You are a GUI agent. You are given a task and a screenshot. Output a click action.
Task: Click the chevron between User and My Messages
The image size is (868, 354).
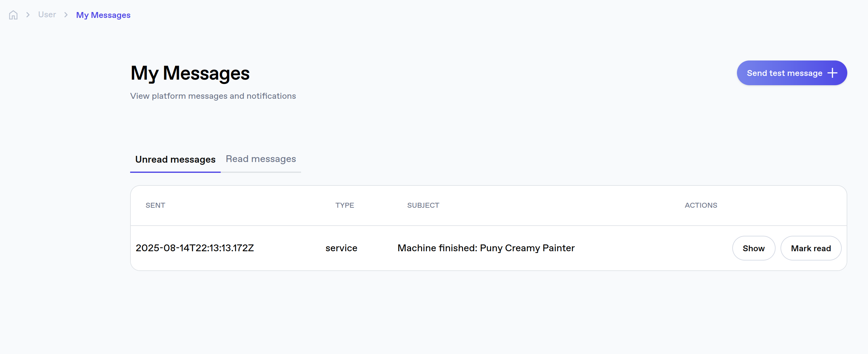click(66, 15)
